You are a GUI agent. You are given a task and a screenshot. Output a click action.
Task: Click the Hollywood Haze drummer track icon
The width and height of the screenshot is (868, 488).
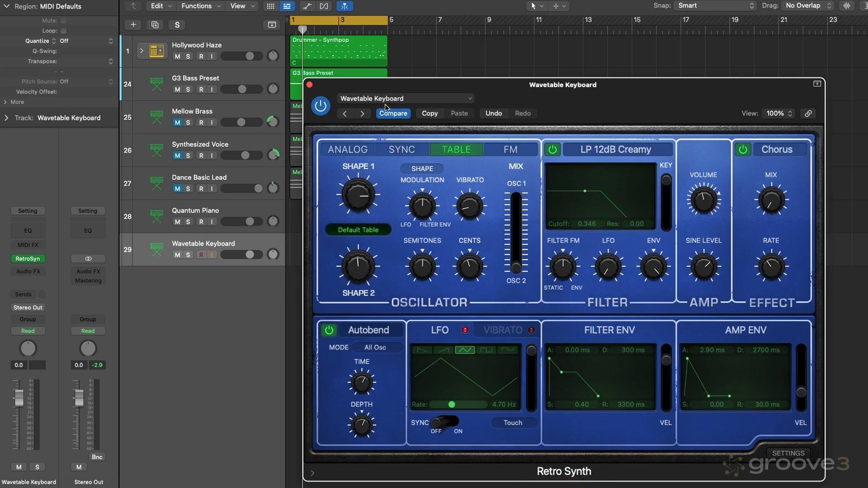pyautogui.click(x=156, y=51)
